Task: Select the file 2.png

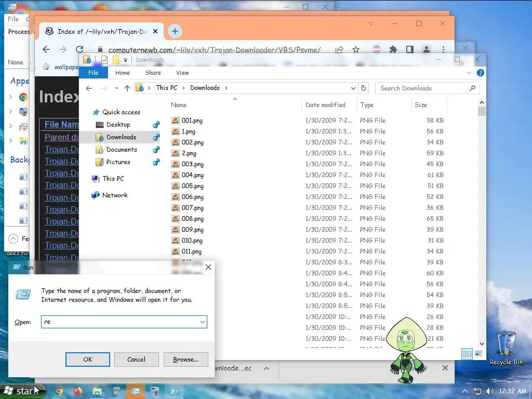Action: coord(189,153)
